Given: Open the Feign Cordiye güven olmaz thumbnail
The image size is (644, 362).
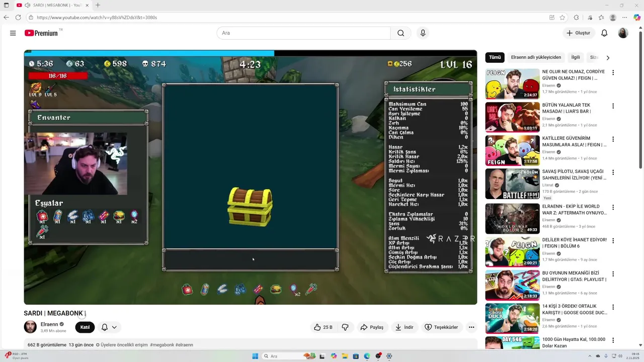Looking at the screenshot, I should pos(512,84).
